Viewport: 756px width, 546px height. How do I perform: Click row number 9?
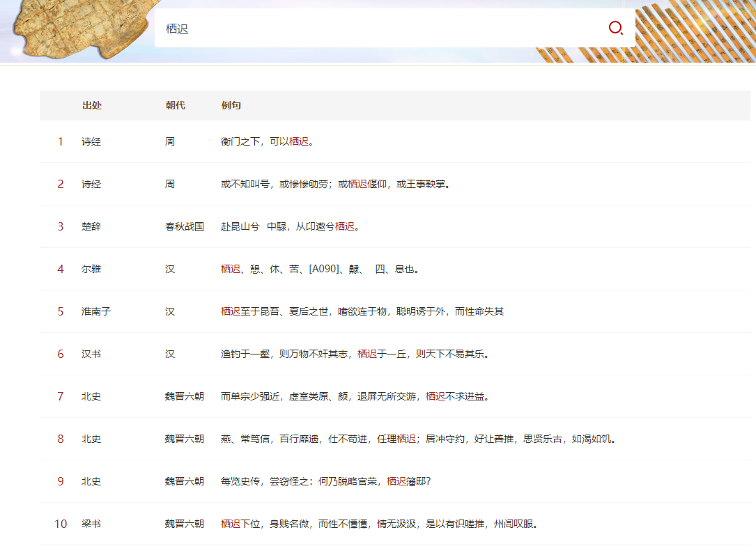tap(60, 481)
